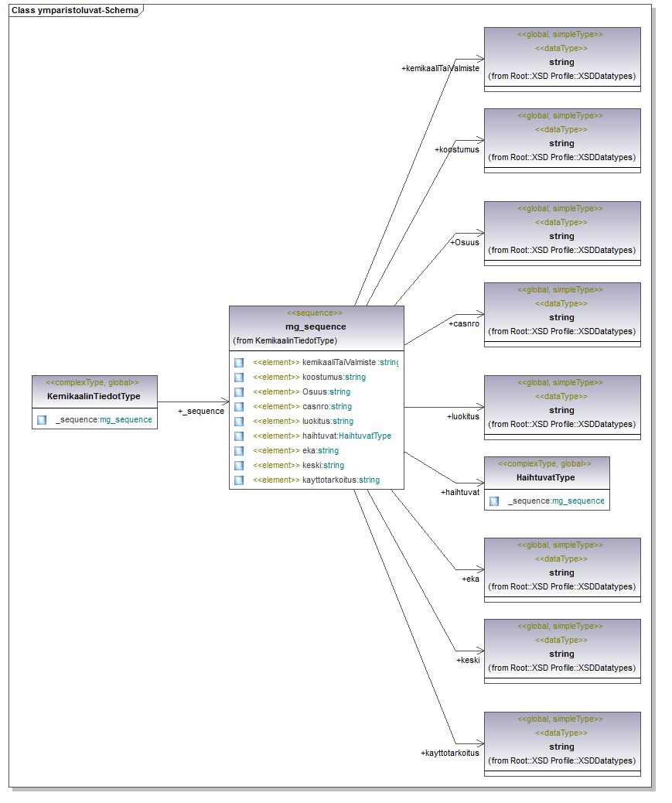Click the icon beside casnro:string element
This screenshot has width=672, height=803.
(x=239, y=406)
